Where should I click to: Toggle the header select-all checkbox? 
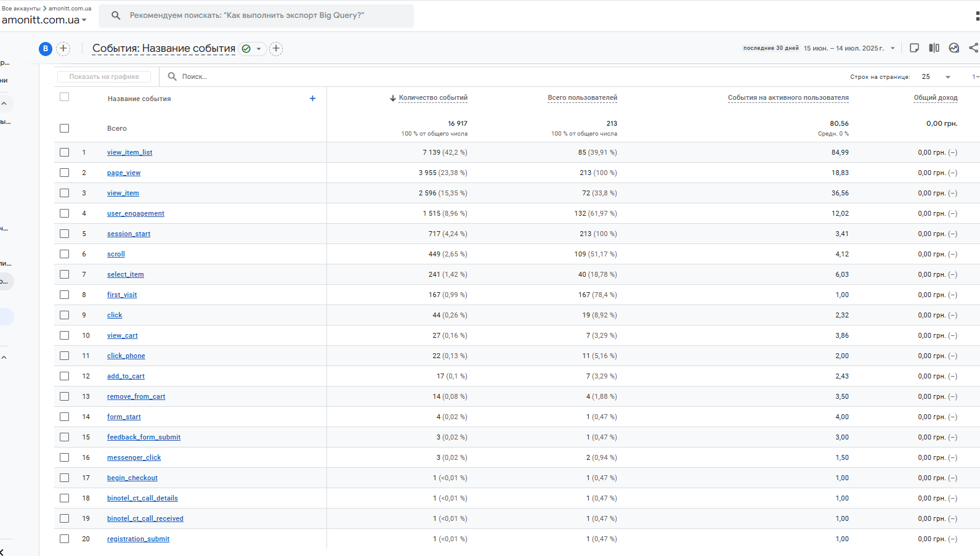[x=64, y=97]
